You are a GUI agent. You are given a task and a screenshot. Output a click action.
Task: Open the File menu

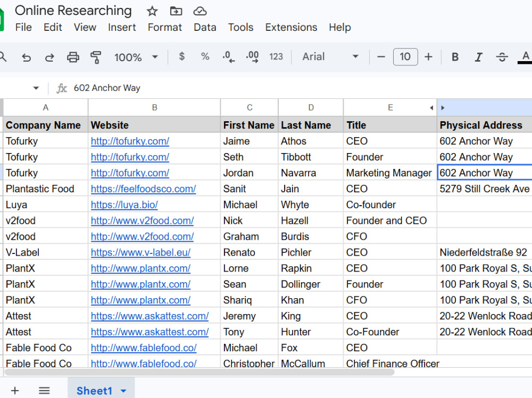(23, 27)
